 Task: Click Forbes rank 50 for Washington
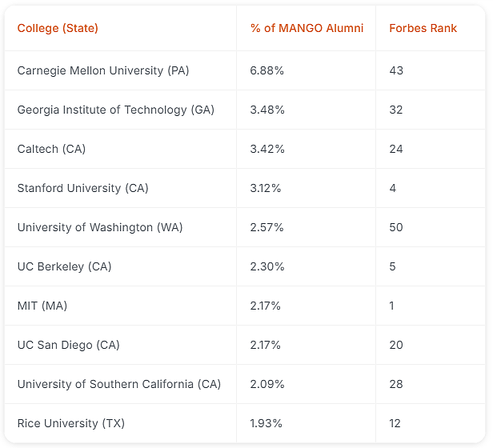pos(396,227)
